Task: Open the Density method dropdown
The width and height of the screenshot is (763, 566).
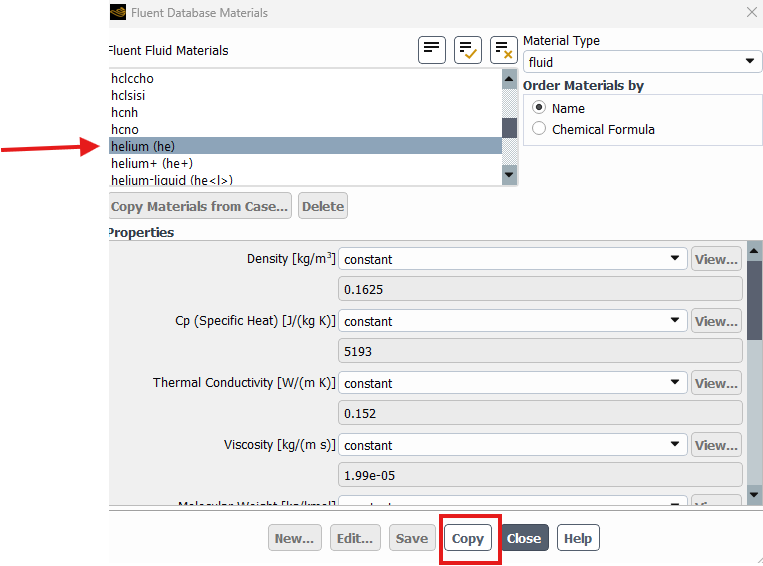Action: click(x=512, y=259)
